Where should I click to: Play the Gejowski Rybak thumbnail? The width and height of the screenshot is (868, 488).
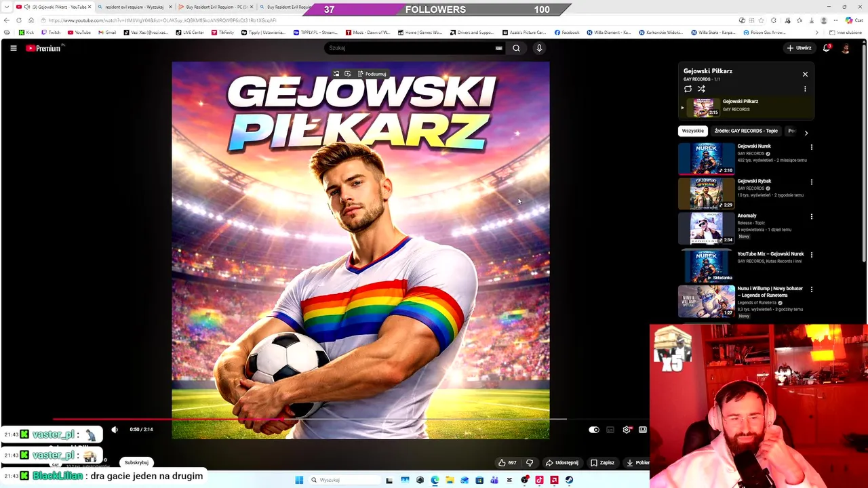tap(707, 192)
